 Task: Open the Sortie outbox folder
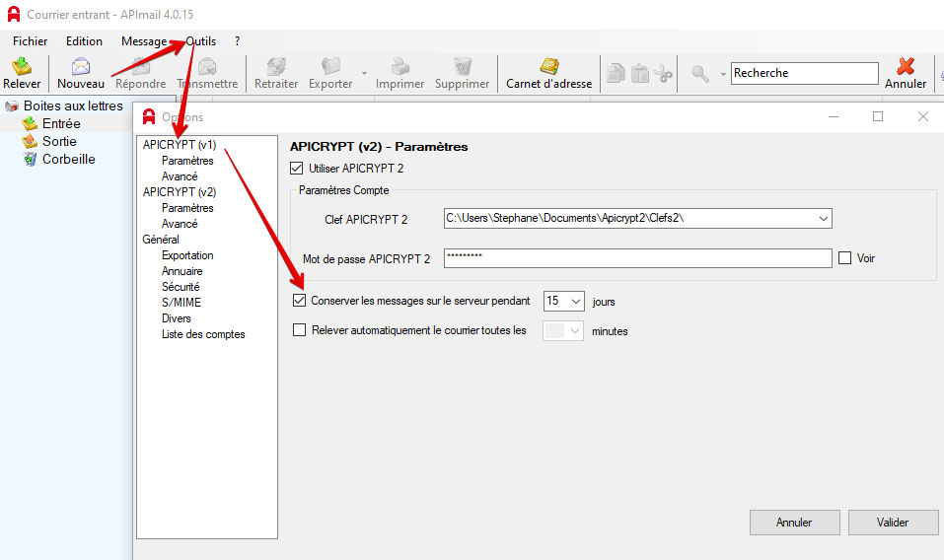(x=58, y=141)
